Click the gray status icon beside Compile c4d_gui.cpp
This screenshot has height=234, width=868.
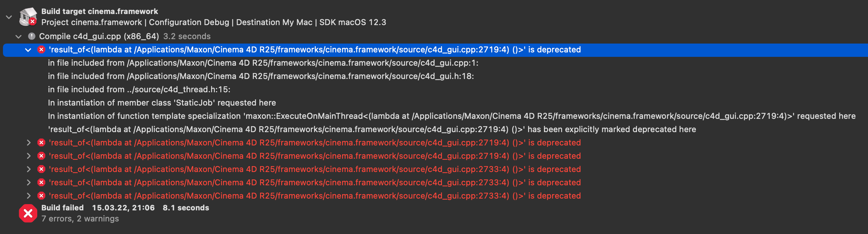point(32,36)
